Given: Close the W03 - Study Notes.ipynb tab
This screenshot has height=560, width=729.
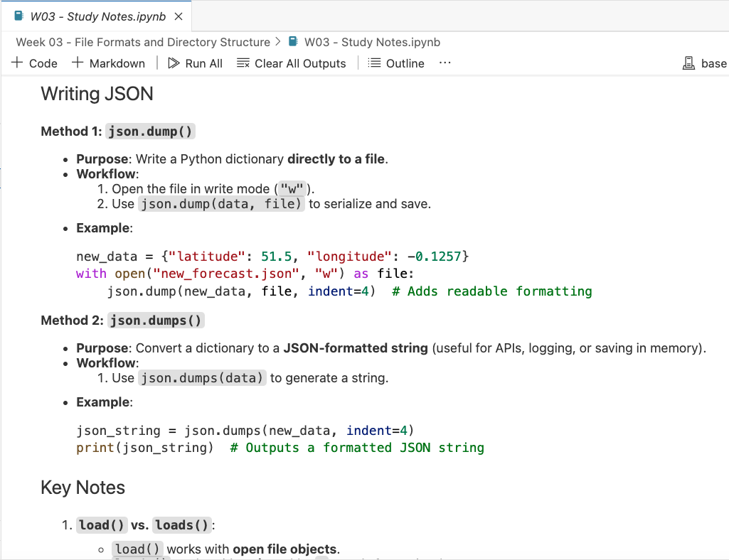Looking at the screenshot, I should tap(179, 16).
